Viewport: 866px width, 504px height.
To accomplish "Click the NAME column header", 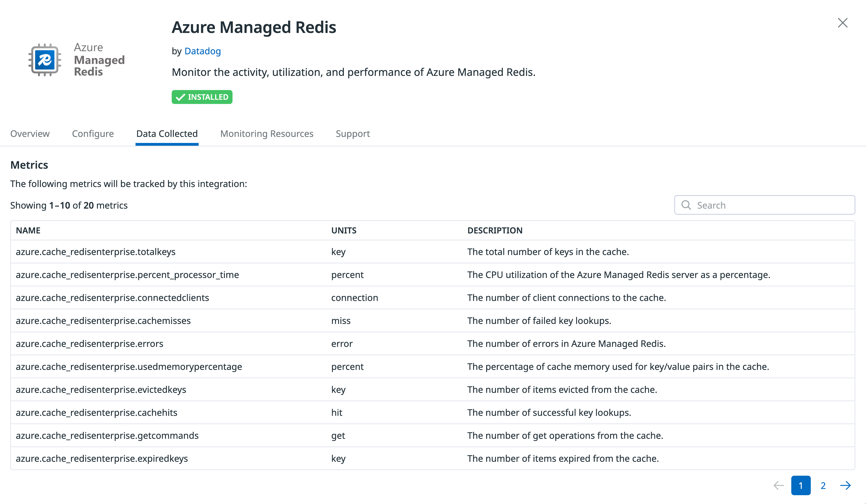I will [28, 230].
